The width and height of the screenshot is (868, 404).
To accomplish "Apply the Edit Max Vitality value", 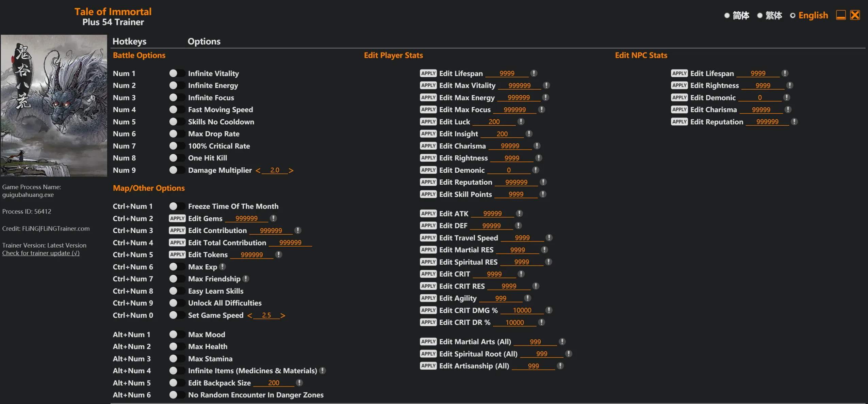I will tap(428, 86).
